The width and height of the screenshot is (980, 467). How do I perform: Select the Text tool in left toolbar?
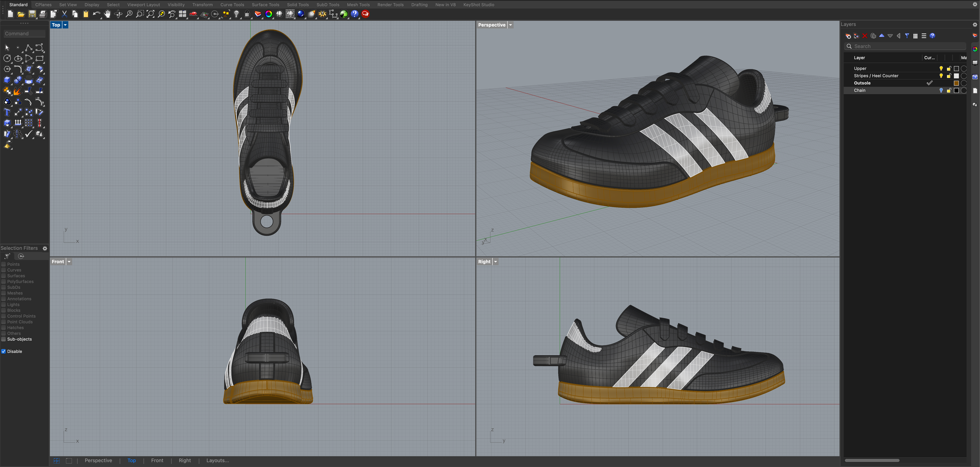7,113
